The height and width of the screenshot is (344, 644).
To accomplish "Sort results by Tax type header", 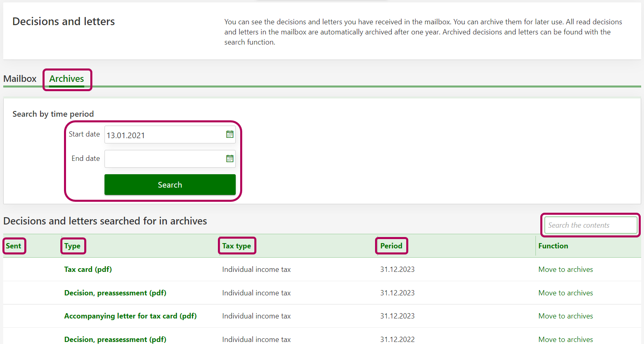I will pyautogui.click(x=237, y=246).
